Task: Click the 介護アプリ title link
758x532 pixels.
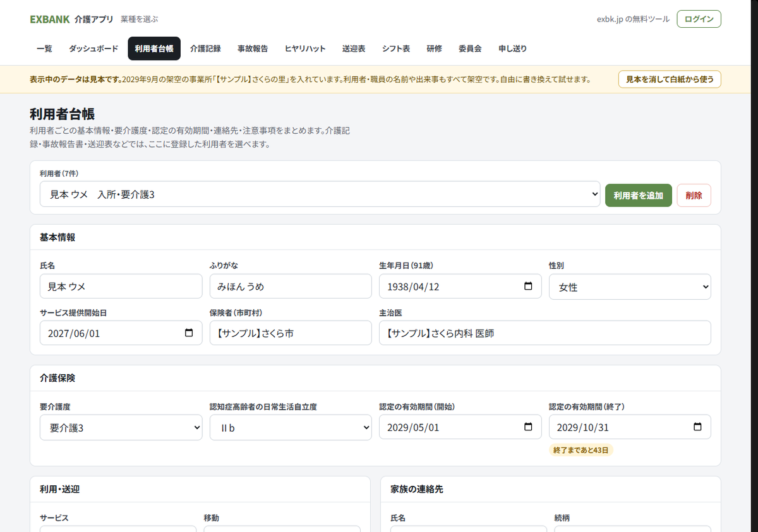Action: coord(93,19)
